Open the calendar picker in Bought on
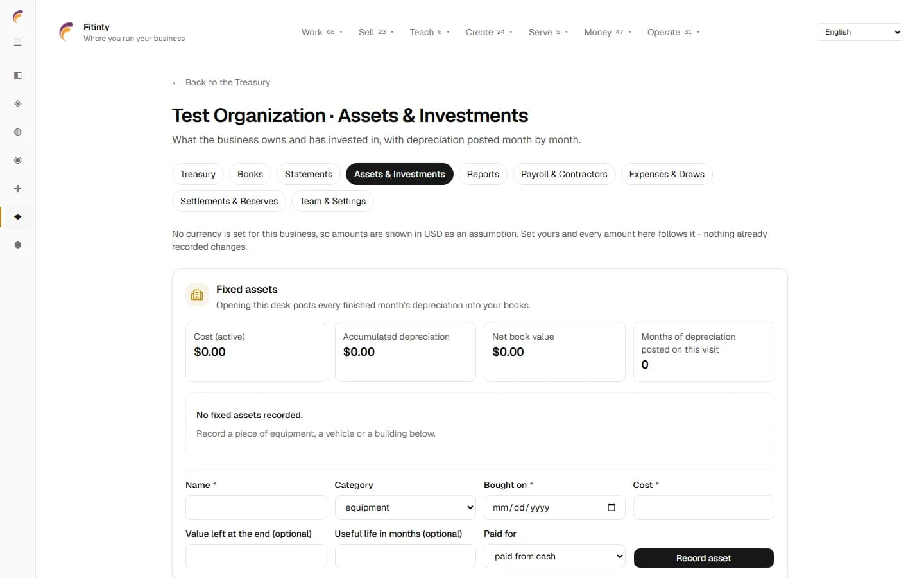The height and width of the screenshot is (578, 924). tap(612, 507)
